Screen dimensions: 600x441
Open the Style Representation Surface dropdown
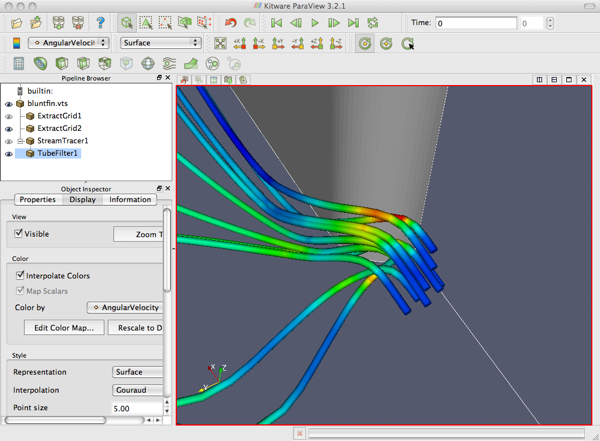click(138, 372)
